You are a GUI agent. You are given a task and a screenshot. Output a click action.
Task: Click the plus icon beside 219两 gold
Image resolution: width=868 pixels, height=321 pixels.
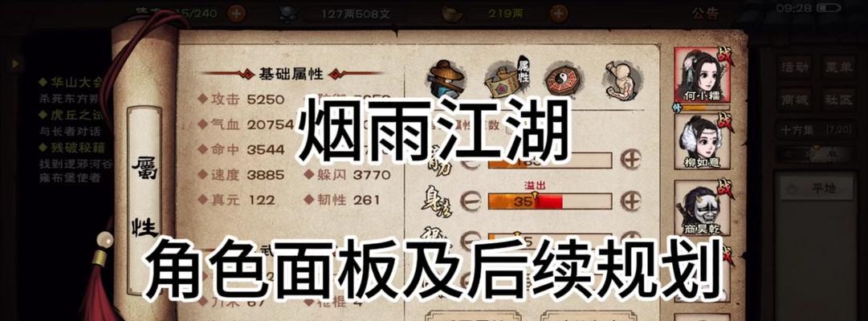coord(559,13)
